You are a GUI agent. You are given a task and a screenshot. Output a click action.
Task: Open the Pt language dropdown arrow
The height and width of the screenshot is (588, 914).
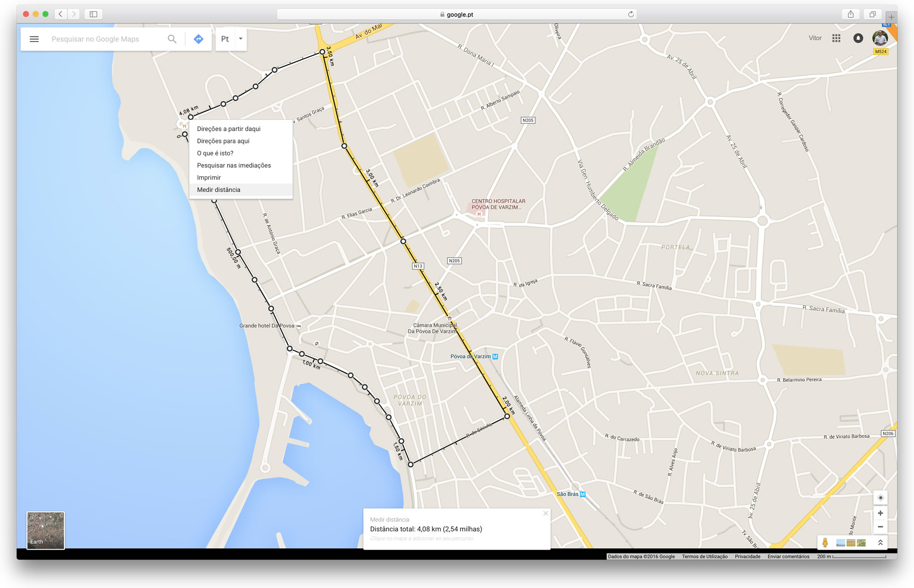pyautogui.click(x=240, y=39)
